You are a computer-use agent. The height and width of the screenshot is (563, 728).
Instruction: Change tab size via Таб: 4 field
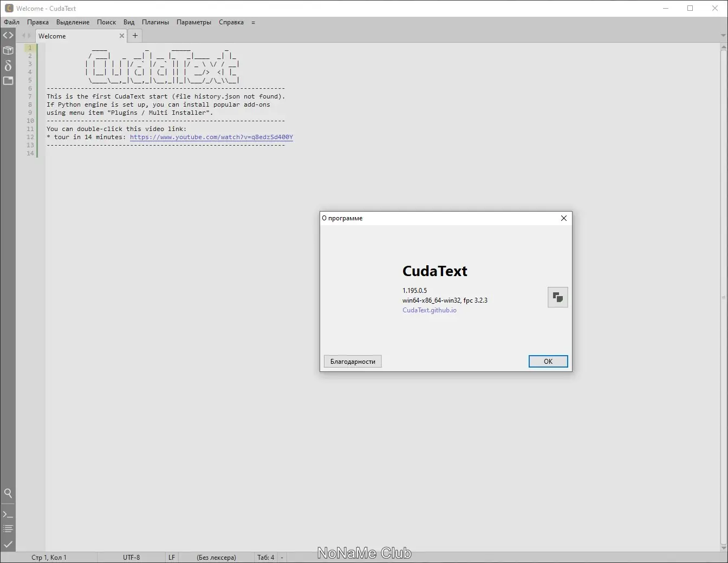(265, 557)
